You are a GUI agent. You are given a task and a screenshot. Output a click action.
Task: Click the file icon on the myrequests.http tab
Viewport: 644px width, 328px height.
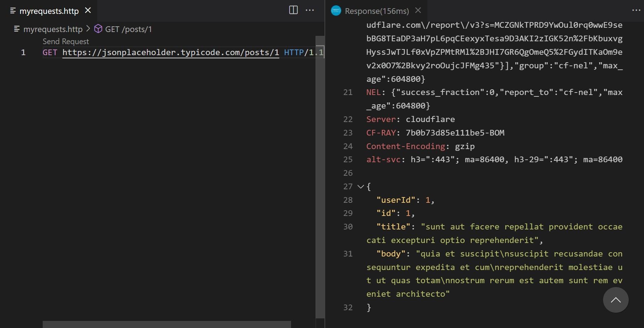coord(13,11)
